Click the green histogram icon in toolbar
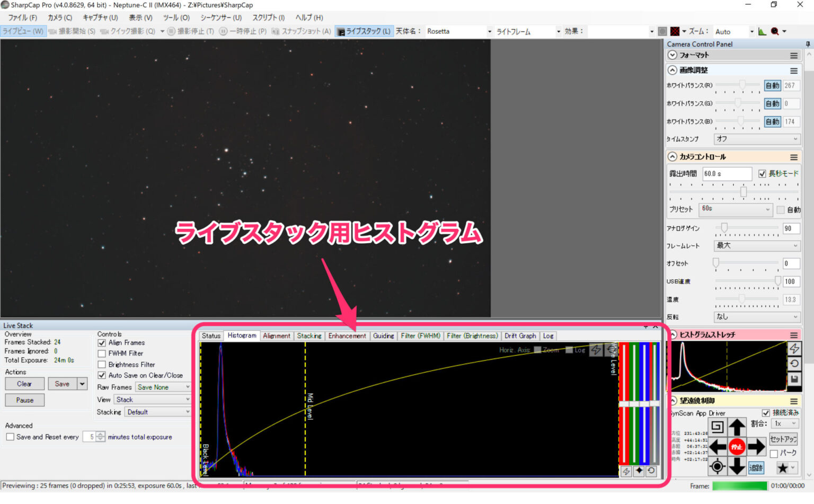 tap(762, 31)
